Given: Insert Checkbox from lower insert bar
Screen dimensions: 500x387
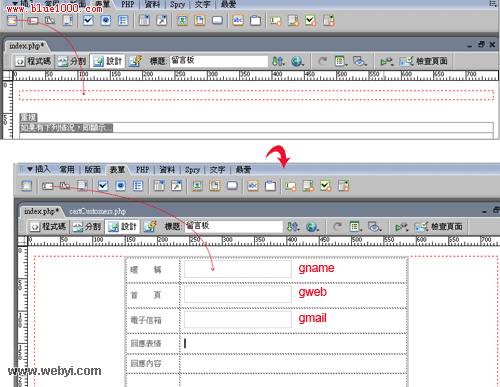Looking at the screenshot, I should tap(103, 186).
